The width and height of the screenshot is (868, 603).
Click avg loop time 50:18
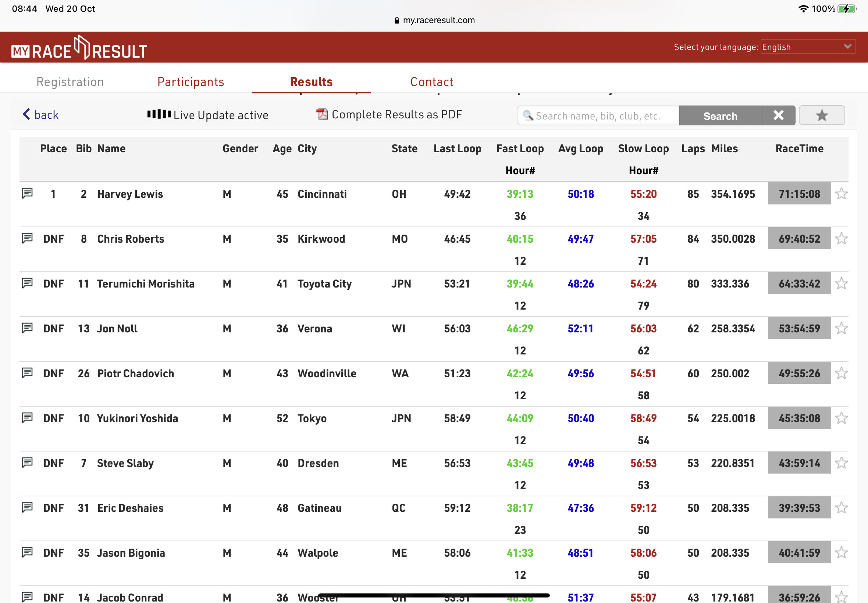click(x=580, y=194)
